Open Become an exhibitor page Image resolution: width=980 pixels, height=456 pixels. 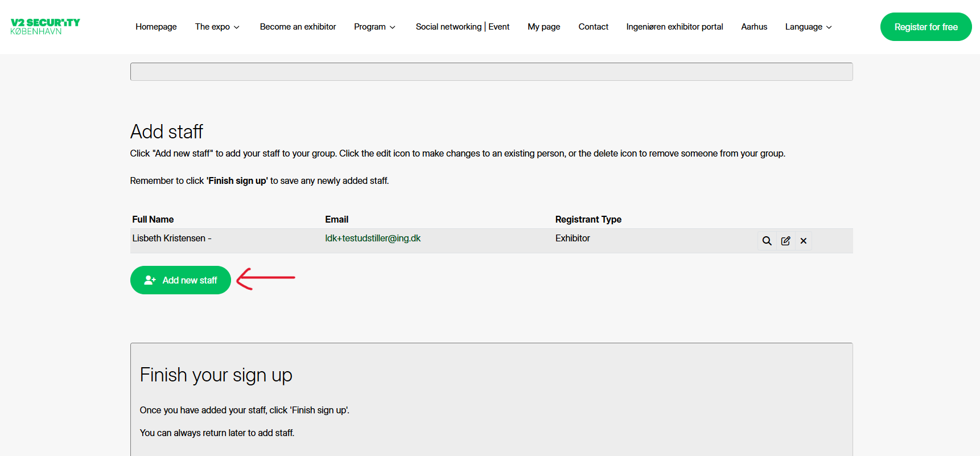[298, 27]
